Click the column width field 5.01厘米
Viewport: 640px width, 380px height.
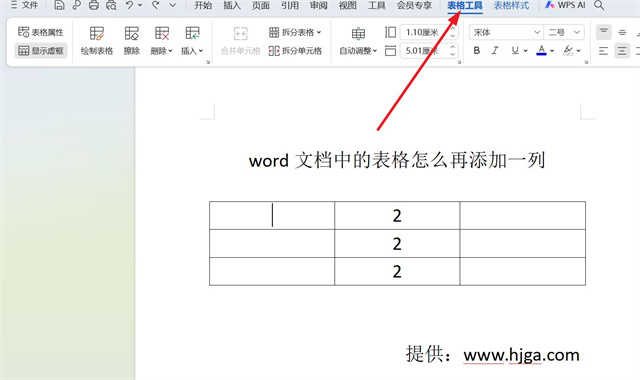click(x=424, y=51)
